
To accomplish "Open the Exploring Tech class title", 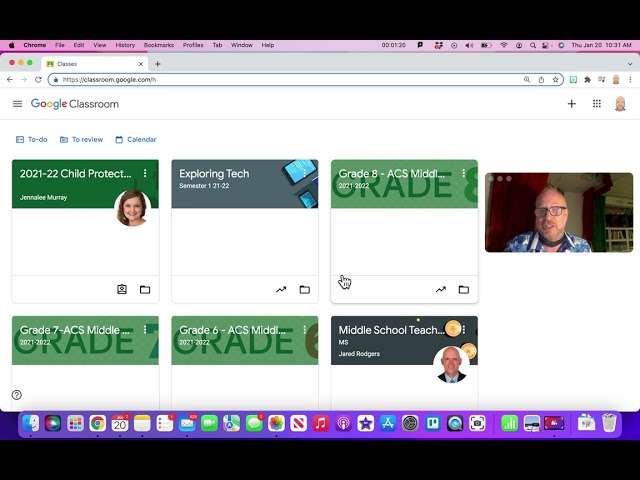I will (x=214, y=174).
